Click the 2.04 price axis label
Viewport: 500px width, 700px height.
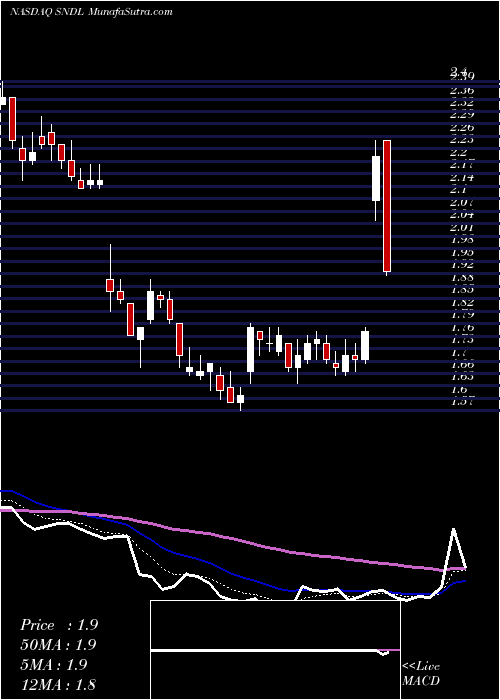click(x=462, y=215)
